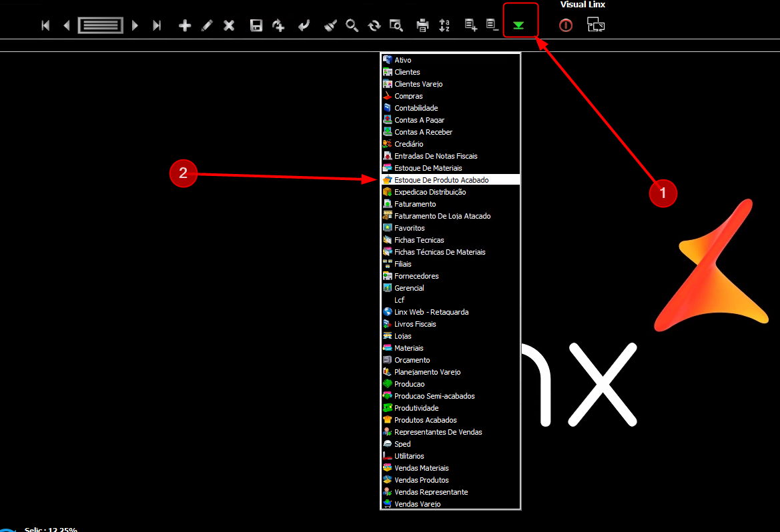Select Producao Semi-acabados
This screenshot has height=532, width=780.
pos(450,396)
